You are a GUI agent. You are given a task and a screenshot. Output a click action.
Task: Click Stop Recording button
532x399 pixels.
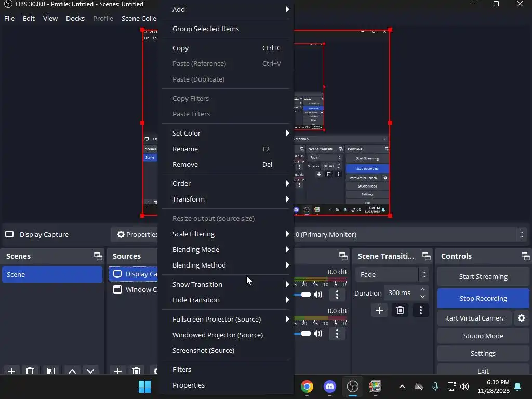click(x=483, y=298)
